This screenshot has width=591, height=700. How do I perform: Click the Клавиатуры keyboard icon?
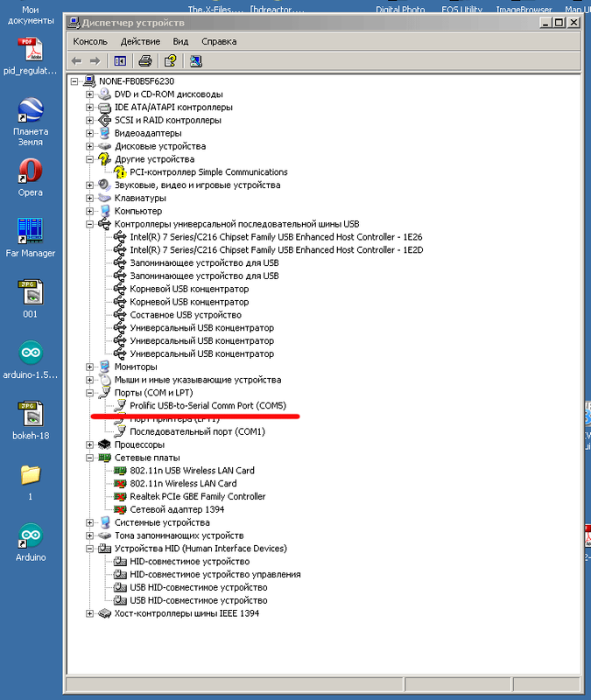click(x=104, y=198)
